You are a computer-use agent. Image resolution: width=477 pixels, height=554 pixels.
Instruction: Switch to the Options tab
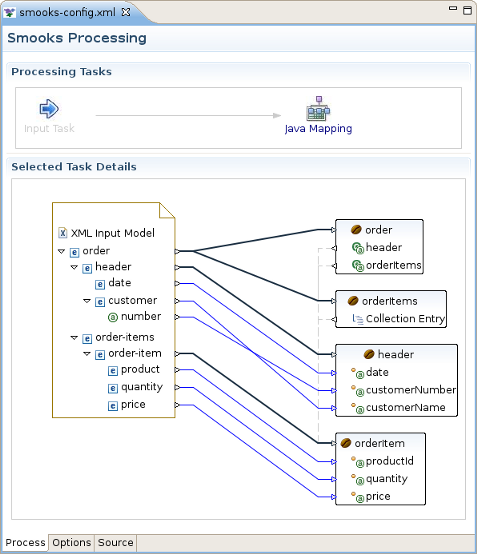click(x=72, y=543)
